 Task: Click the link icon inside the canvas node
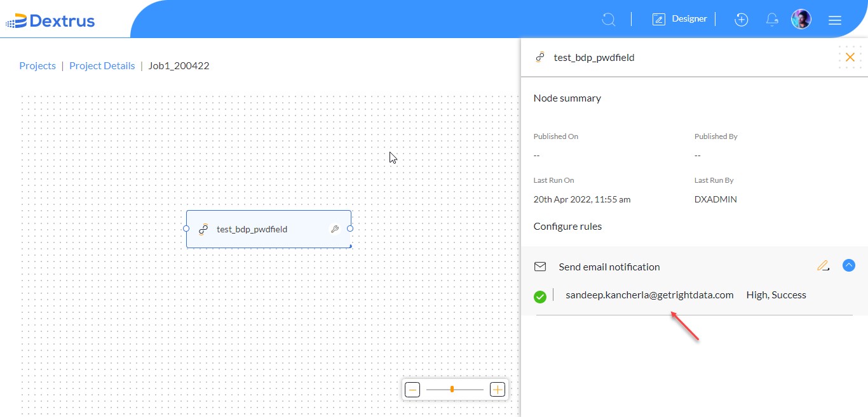(203, 229)
